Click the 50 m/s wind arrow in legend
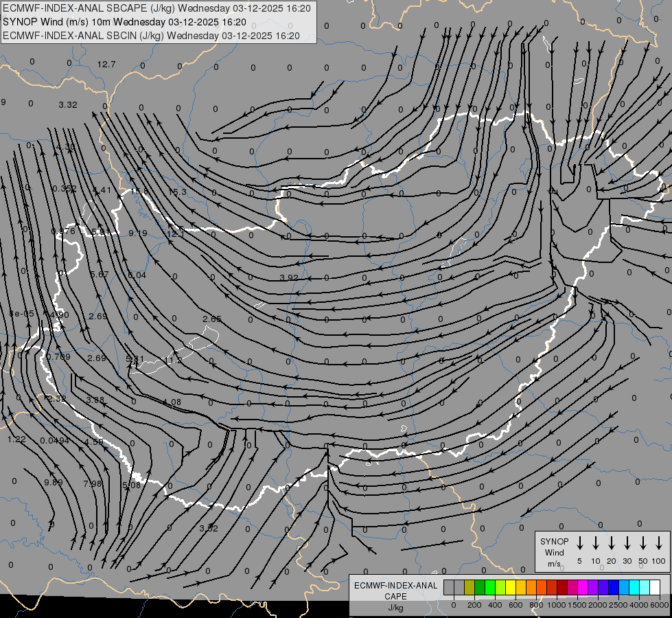The width and height of the screenshot is (672, 618). [643, 543]
